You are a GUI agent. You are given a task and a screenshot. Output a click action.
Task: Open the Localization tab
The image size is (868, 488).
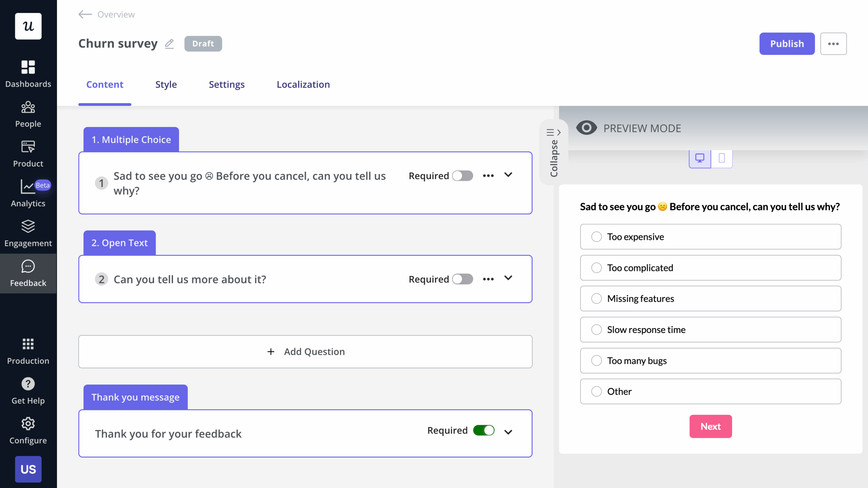coord(303,85)
